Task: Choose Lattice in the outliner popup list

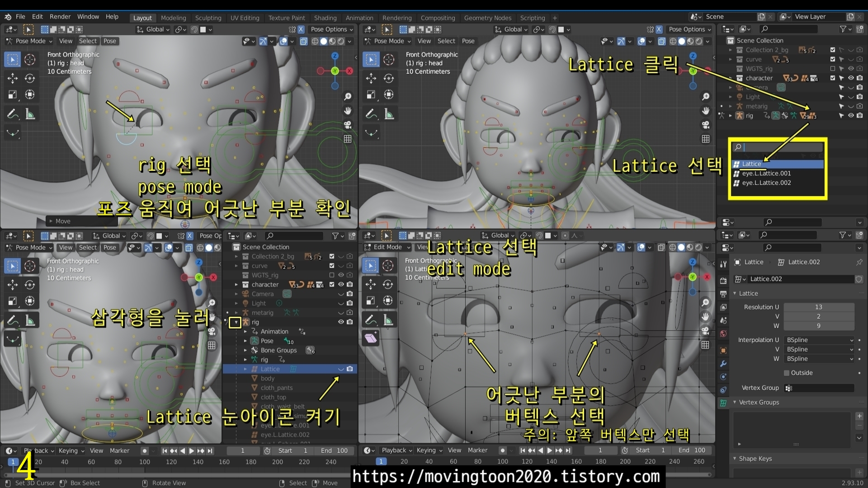Action: (x=778, y=164)
